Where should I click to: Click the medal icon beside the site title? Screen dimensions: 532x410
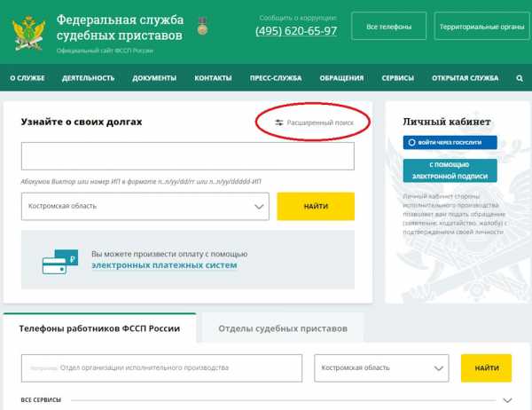[202, 26]
